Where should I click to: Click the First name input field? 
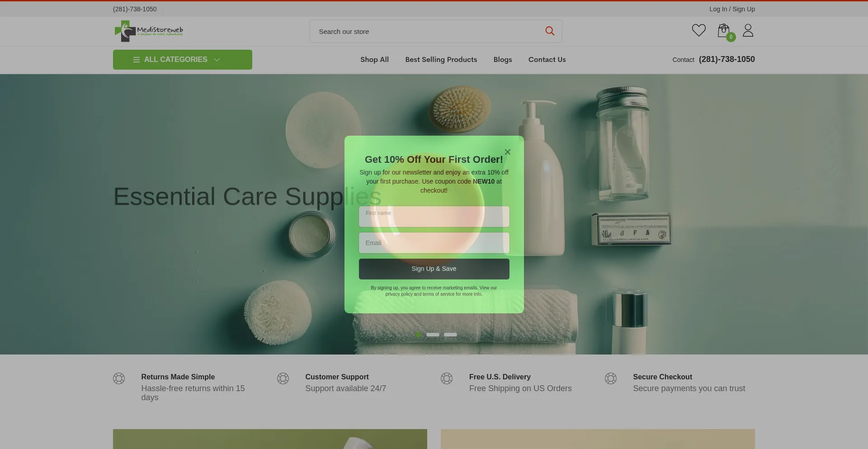434,217
